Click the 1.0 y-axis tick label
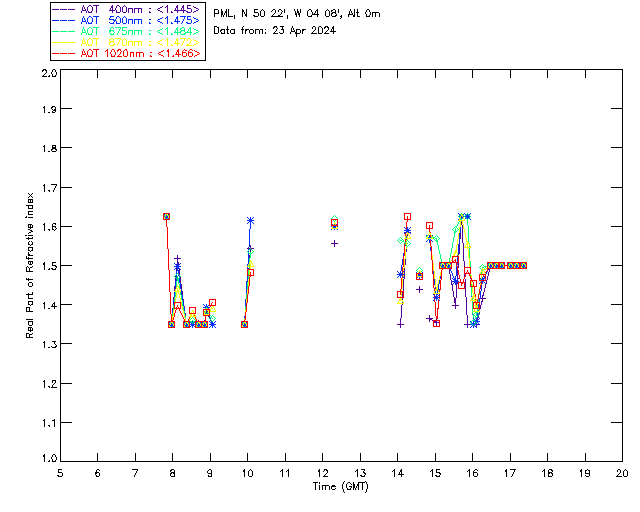 coord(49,458)
